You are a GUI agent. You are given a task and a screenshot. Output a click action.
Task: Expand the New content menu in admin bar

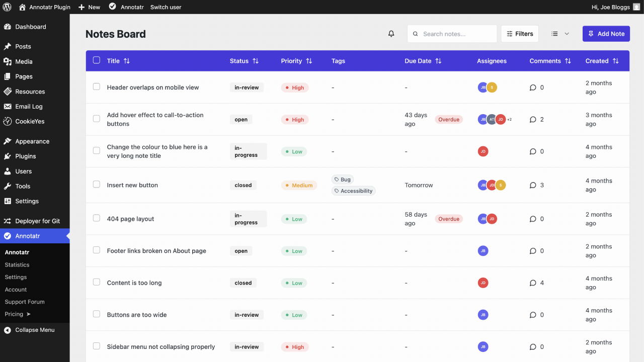[89, 7]
